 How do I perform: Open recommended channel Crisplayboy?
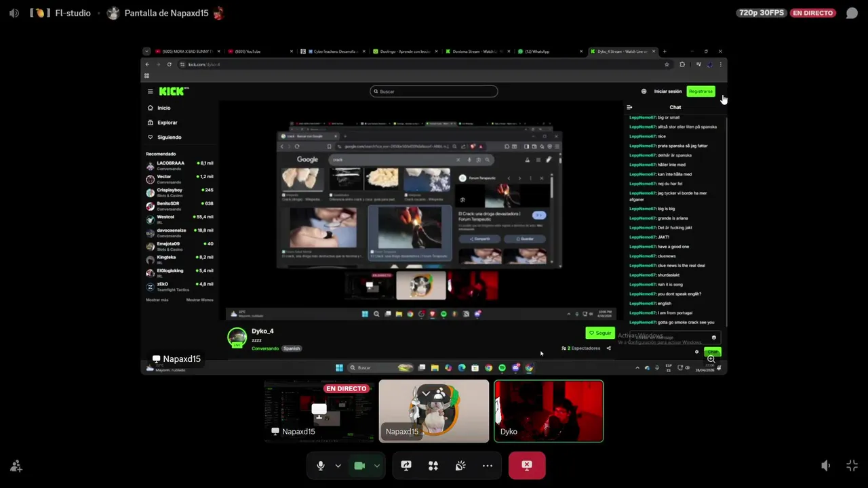(180, 192)
